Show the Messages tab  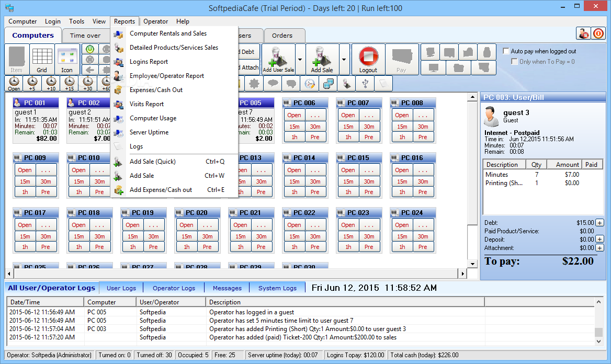227,288
